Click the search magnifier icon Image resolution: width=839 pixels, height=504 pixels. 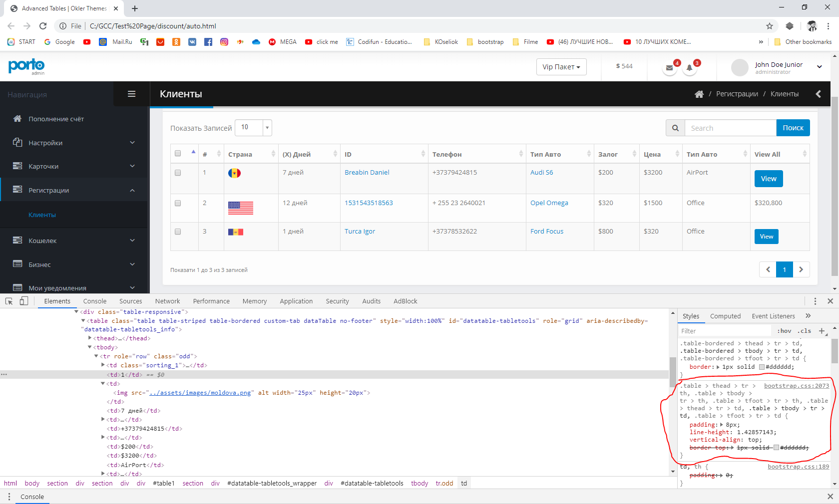coord(675,128)
